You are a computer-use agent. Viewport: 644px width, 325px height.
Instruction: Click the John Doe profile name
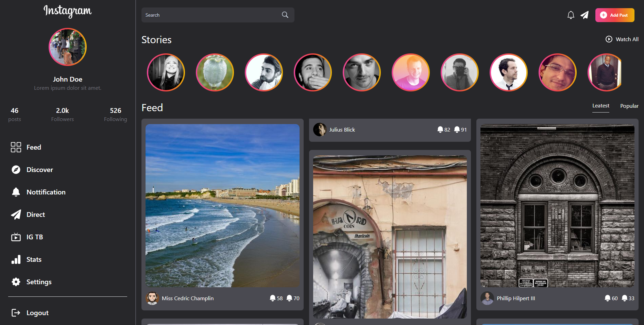tap(68, 79)
